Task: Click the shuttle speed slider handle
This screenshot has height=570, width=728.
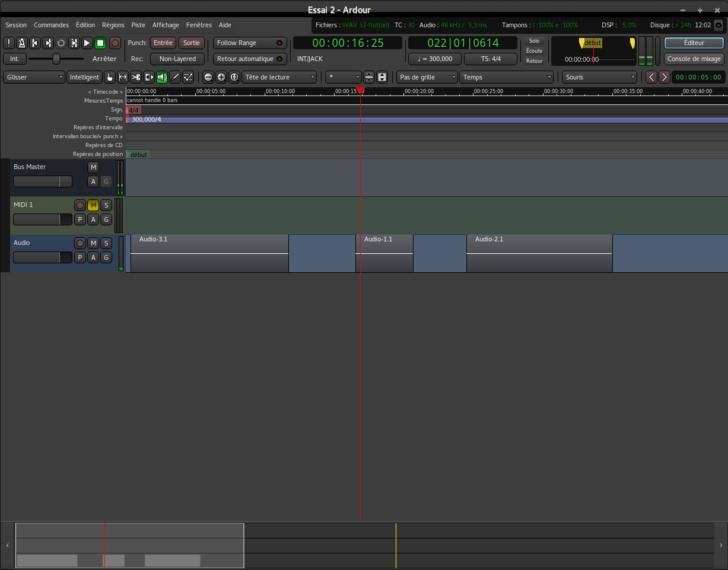Action: pyautogui.click(x=56, y=59)
